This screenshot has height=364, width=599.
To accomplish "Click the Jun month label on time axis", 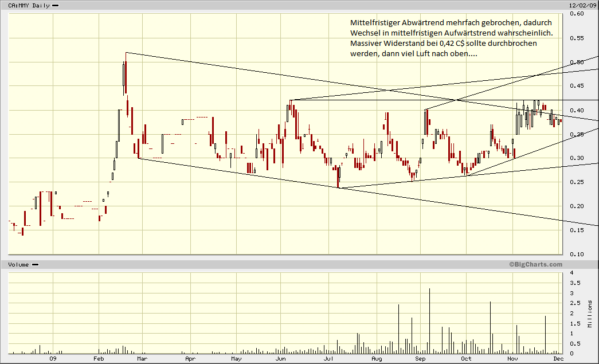I will coord(281,359).
